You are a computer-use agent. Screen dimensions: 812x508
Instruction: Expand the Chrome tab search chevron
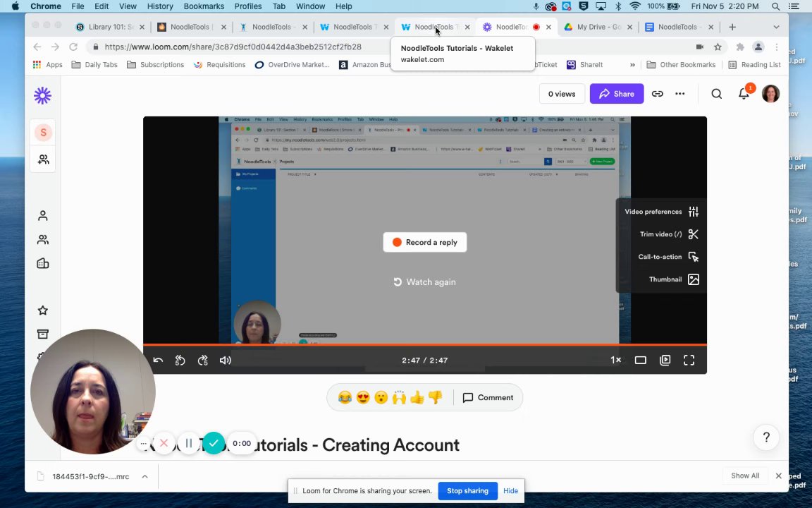click(x=776, y=27)
